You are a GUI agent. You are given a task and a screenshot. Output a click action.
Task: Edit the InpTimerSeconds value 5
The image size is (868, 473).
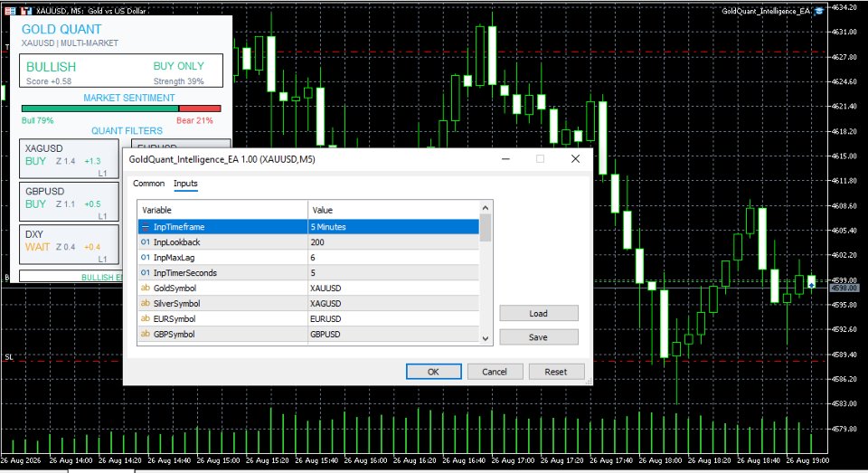(x=393, y=272)
